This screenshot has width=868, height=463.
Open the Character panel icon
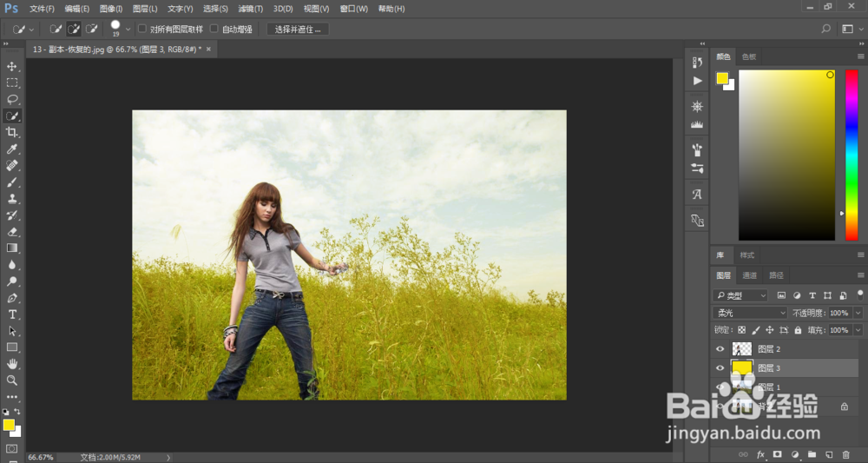click(698, 195)
